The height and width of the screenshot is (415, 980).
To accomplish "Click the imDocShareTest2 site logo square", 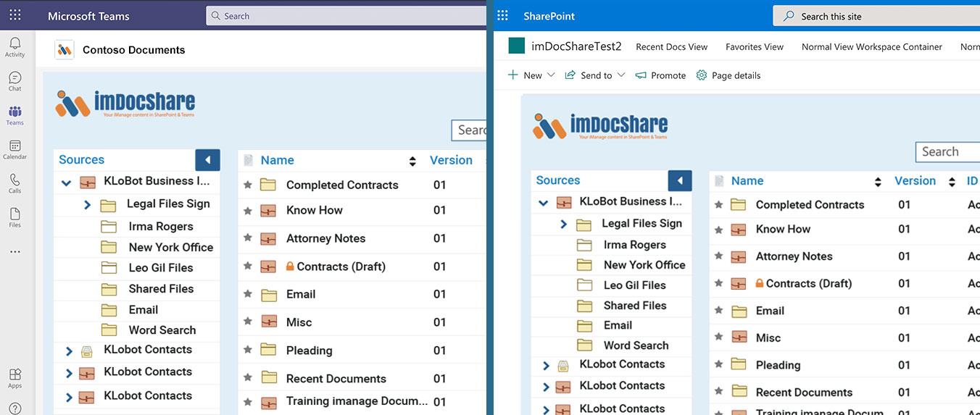I will pos(516,46).
